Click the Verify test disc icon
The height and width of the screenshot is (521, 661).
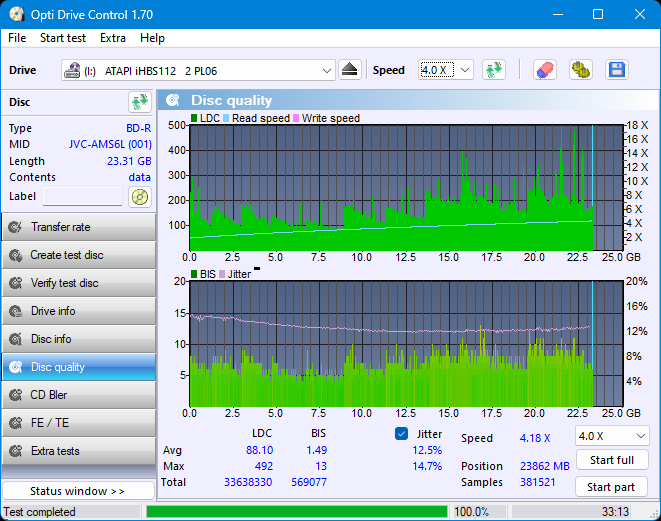[x=16, y=283]
